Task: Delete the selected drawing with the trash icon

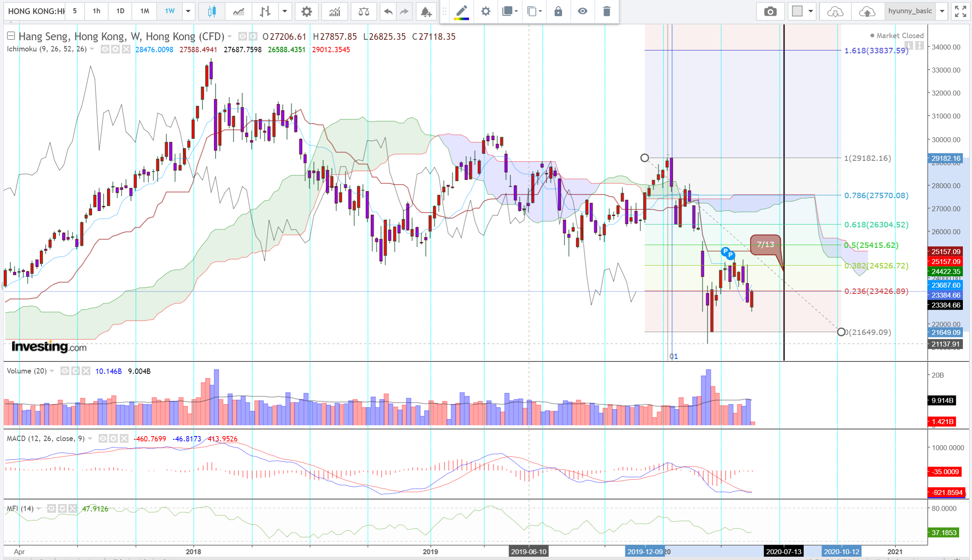Action: [x=606, y=11]
